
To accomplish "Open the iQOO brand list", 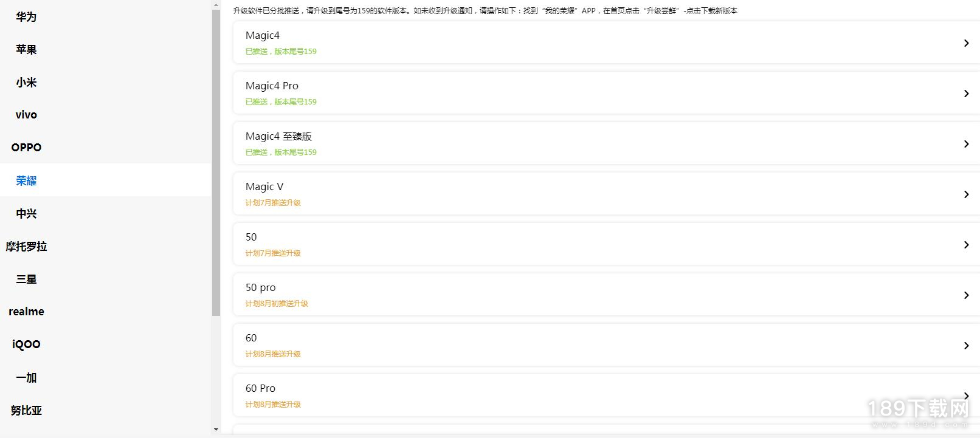I will [26, 344].
